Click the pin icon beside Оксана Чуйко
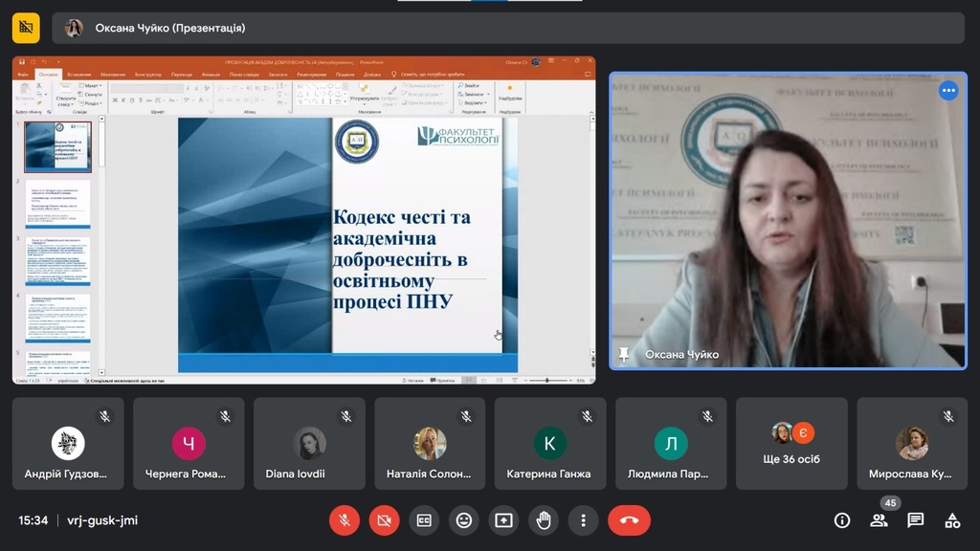The image size is (980, 551). [x=624, y=355]
